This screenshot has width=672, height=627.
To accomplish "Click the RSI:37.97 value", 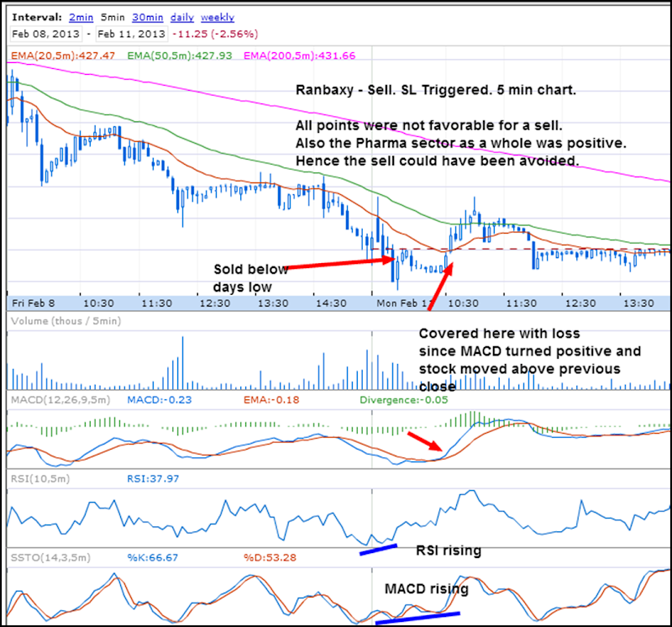I will pyautogui.click(x=153, y=478).
